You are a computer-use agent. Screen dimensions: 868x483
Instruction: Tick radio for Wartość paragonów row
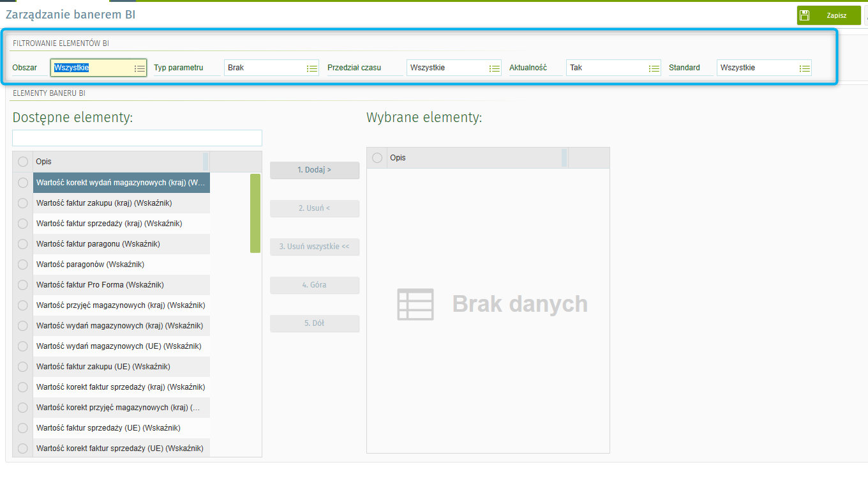pos(23,264)
